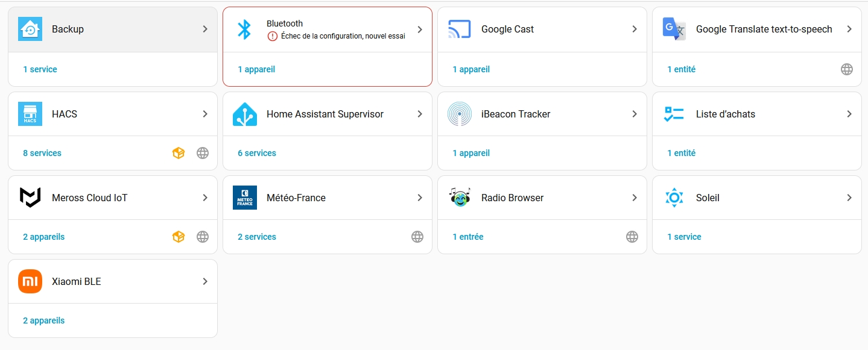Click the Bluetooth configuration error warning icon

(x=273, y=36)
